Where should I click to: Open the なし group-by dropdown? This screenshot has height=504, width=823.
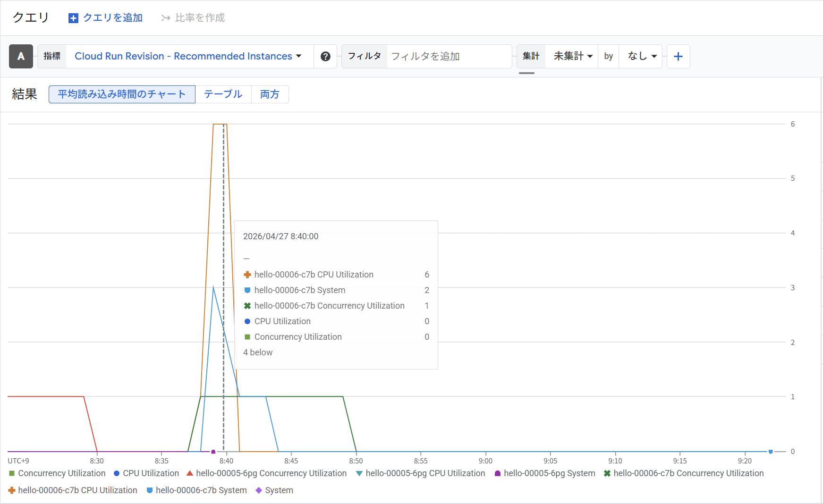tap(642, 57)
